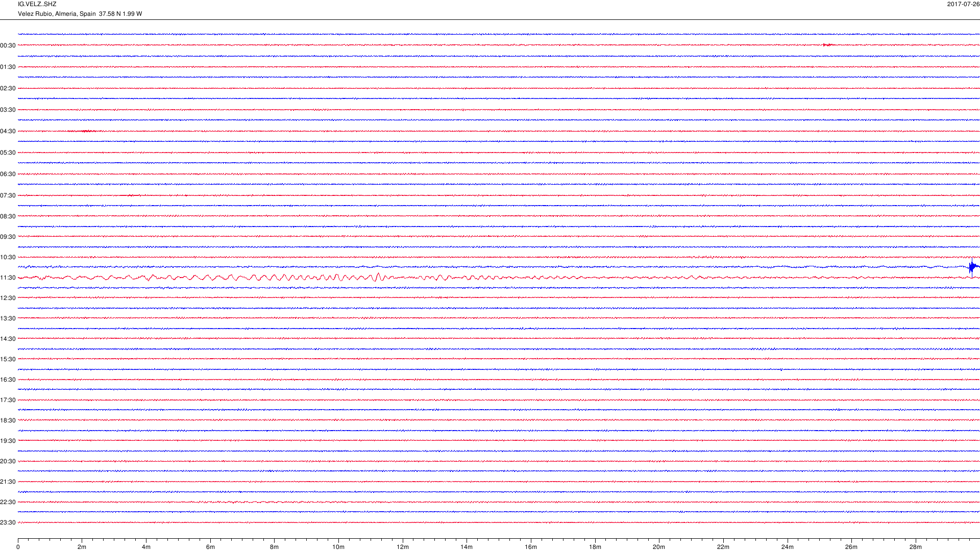Select the 21:30 time label
Image resolution: width=980 pixels, height=551 pixels.
point(8,482)
